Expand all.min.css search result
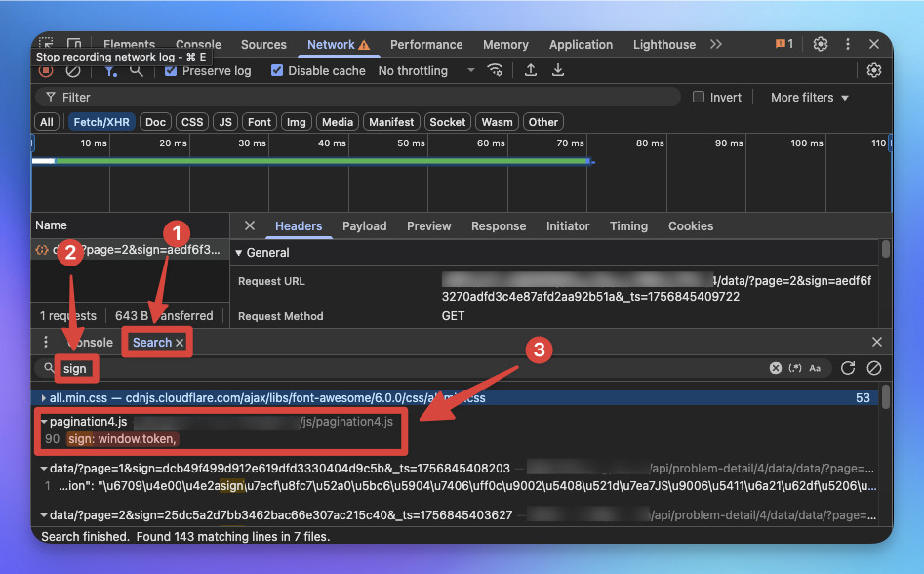 (x=44, y=398)
